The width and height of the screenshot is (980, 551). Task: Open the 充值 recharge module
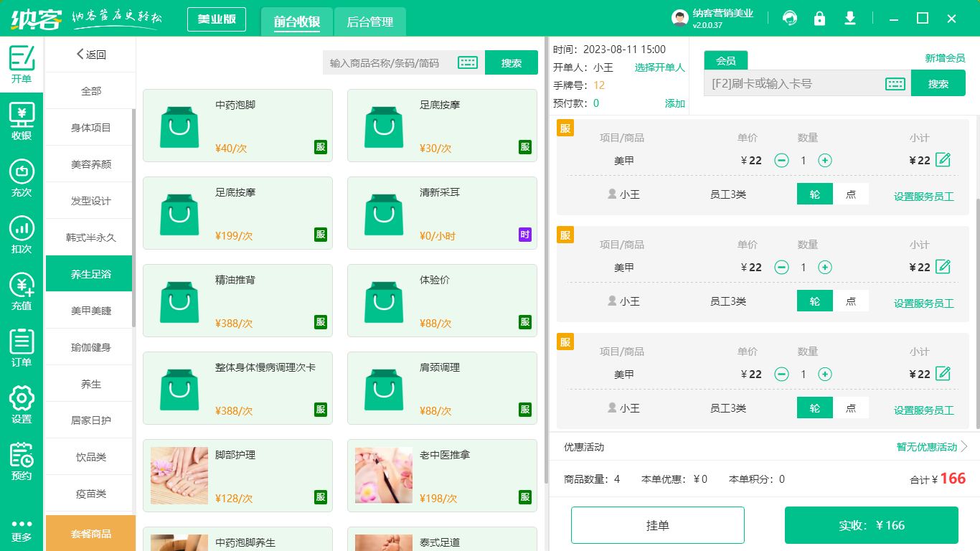click(x=21, y=290)
